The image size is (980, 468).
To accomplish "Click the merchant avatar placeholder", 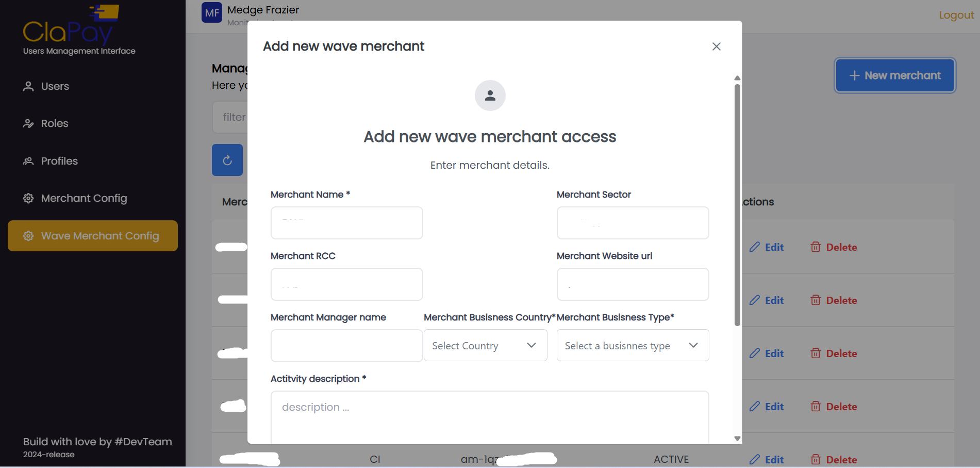I will (490, 95).
